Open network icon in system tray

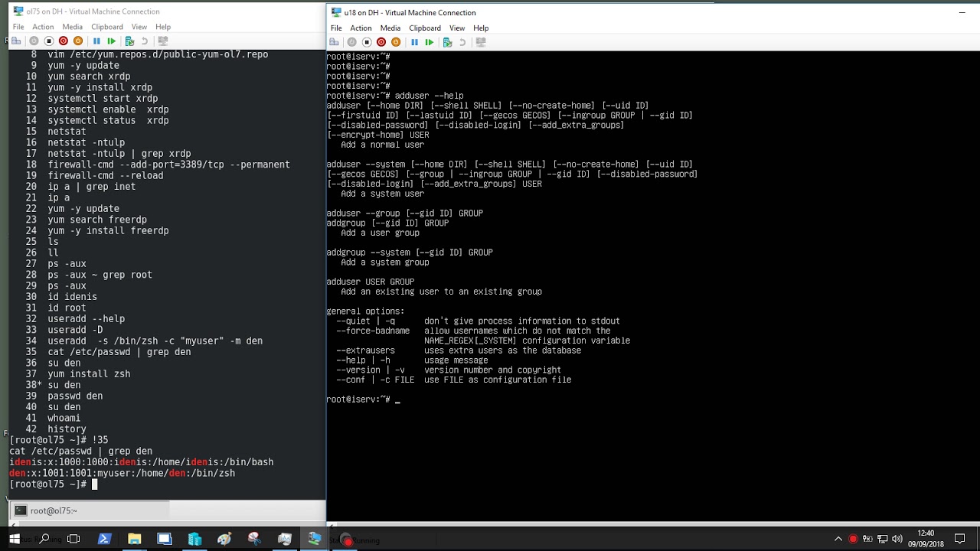(882, 540)
